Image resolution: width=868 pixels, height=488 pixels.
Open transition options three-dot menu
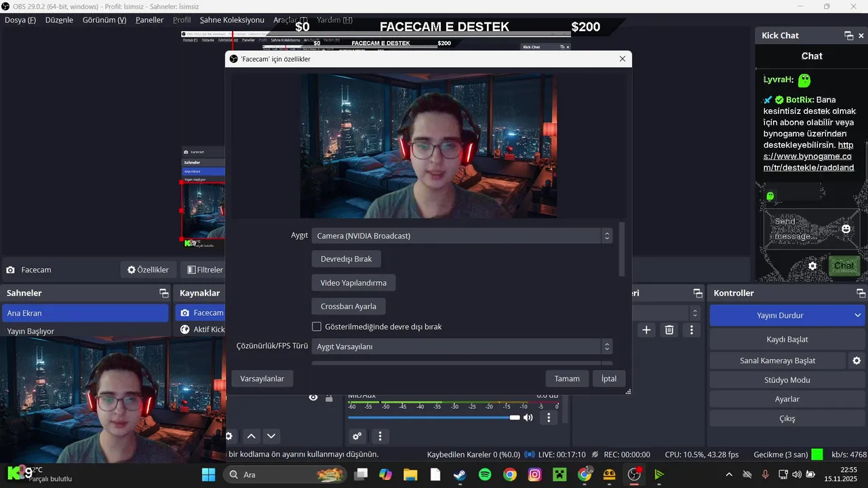(692, 330)
